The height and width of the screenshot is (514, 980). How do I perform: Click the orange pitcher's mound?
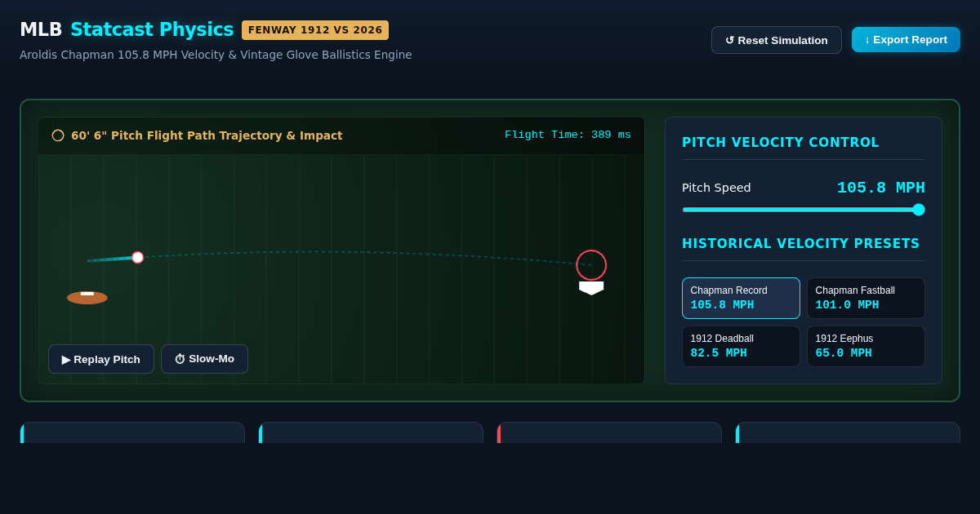(87, 298)
